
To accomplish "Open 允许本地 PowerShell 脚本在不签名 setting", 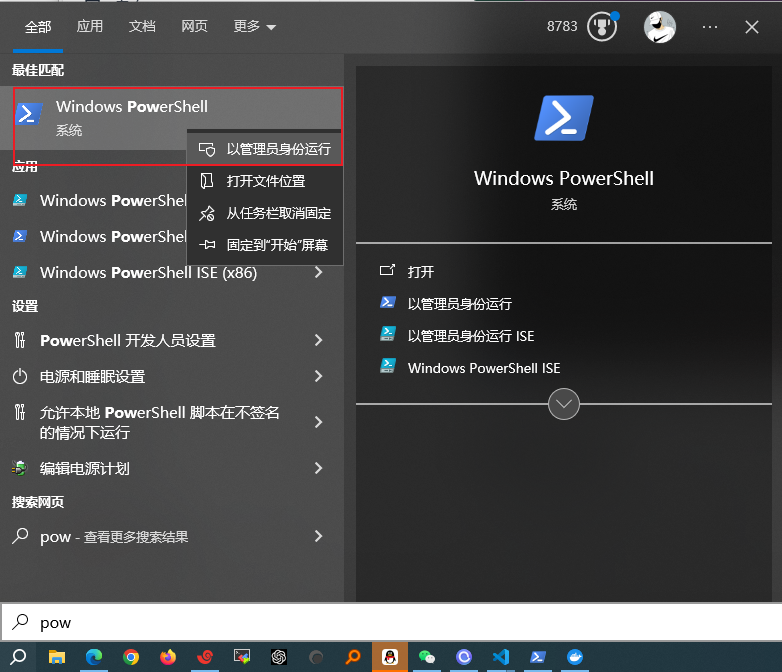I will (160, 422).
